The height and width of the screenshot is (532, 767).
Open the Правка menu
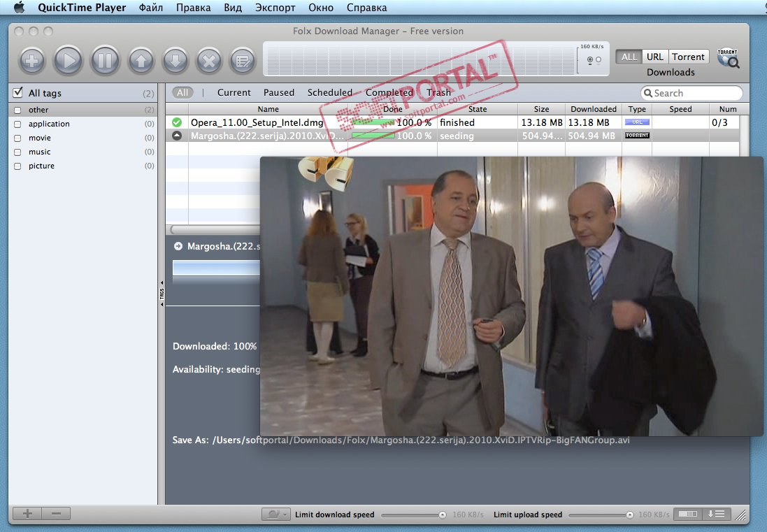click(193, 8)
